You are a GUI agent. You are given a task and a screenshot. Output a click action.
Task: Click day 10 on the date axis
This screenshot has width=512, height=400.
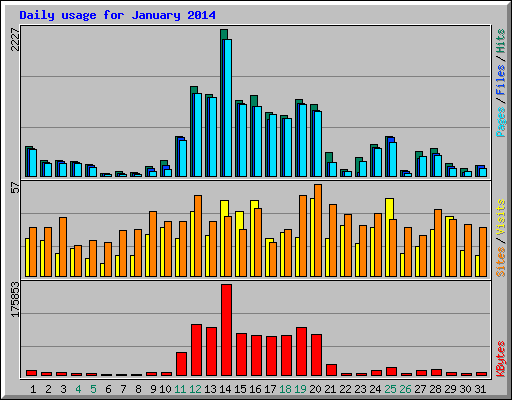pos(165,389)
